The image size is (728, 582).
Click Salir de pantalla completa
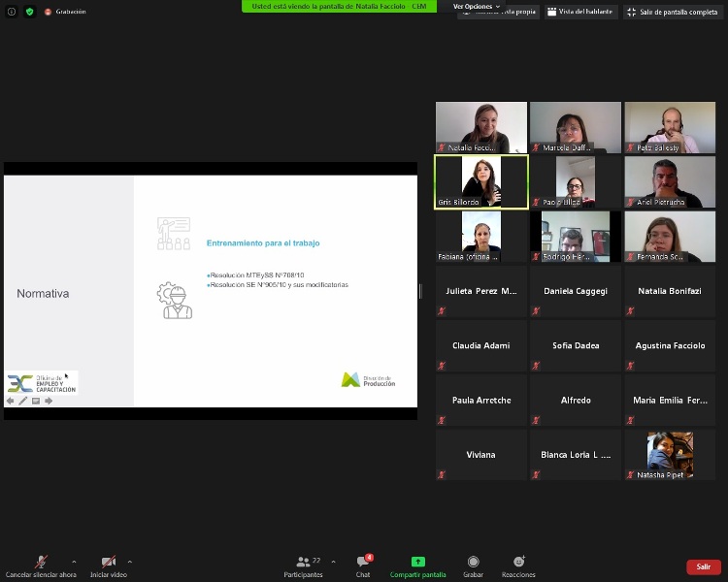tap(673, 12)
